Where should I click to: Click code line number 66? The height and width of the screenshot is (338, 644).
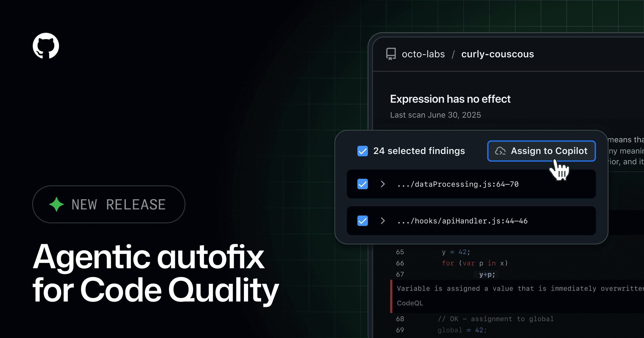coord(400,263)
